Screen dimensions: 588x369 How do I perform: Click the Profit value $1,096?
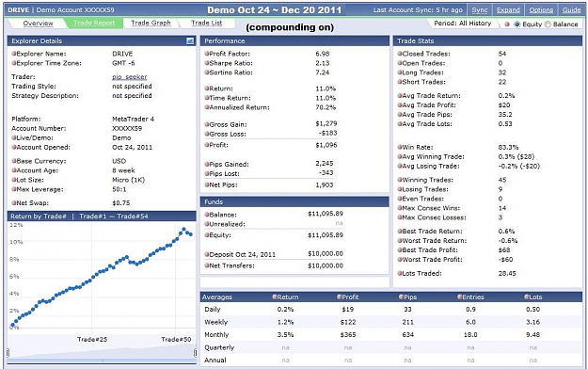coord(326,145)
